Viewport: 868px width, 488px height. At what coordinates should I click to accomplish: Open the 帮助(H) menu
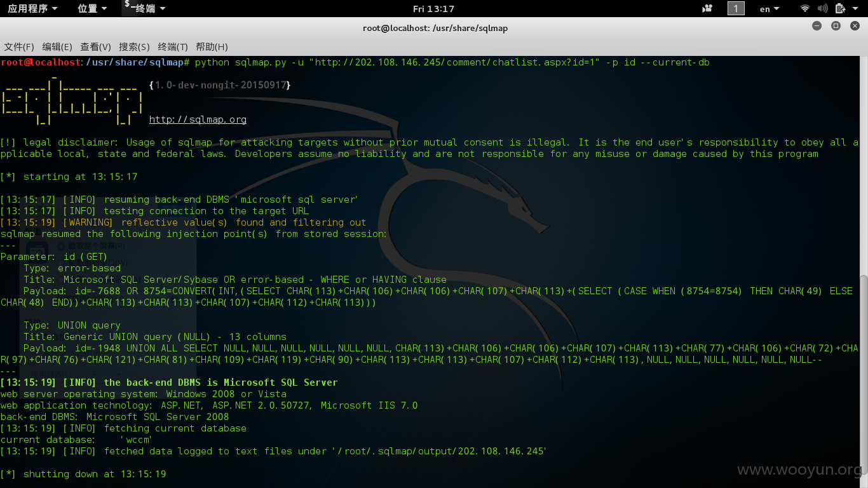coord(212,47)
